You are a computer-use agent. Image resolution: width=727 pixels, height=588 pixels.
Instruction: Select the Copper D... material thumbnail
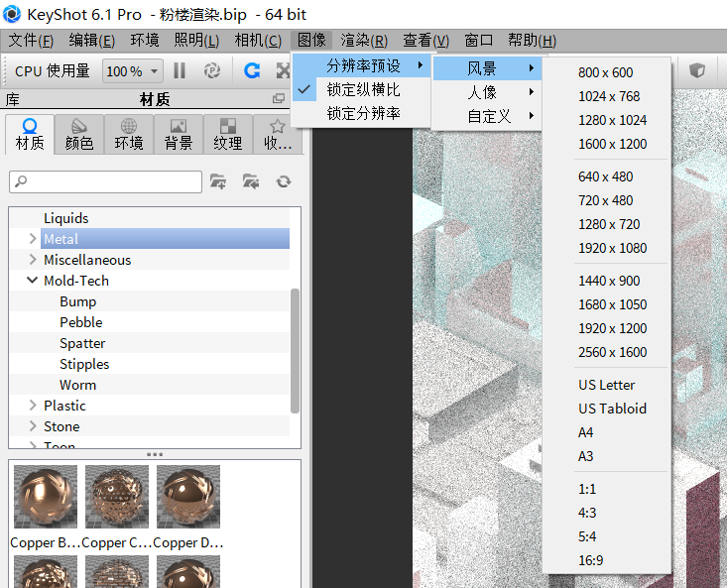click(188, 497)
